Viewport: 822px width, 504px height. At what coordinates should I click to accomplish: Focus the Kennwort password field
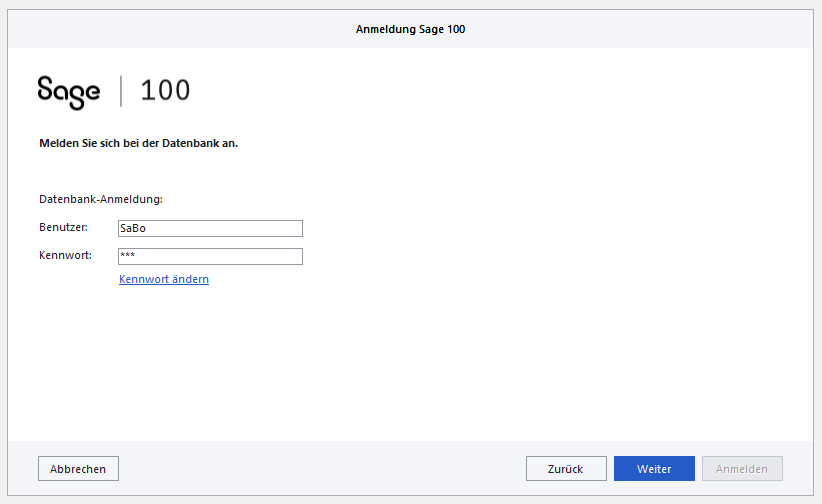click(x=210, y=256)
